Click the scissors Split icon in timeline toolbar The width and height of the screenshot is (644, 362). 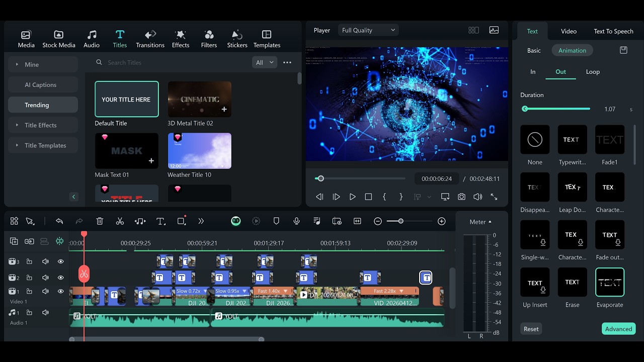pyautogui.click(x=120, y=221)
